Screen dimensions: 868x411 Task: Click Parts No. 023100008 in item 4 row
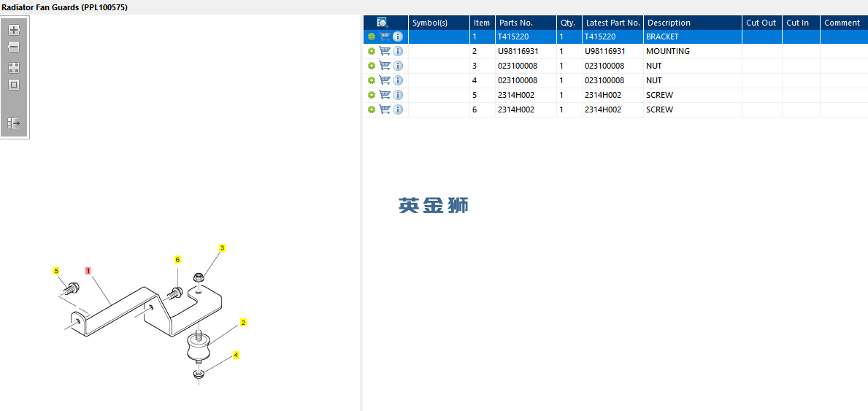[x=526, y=80]
